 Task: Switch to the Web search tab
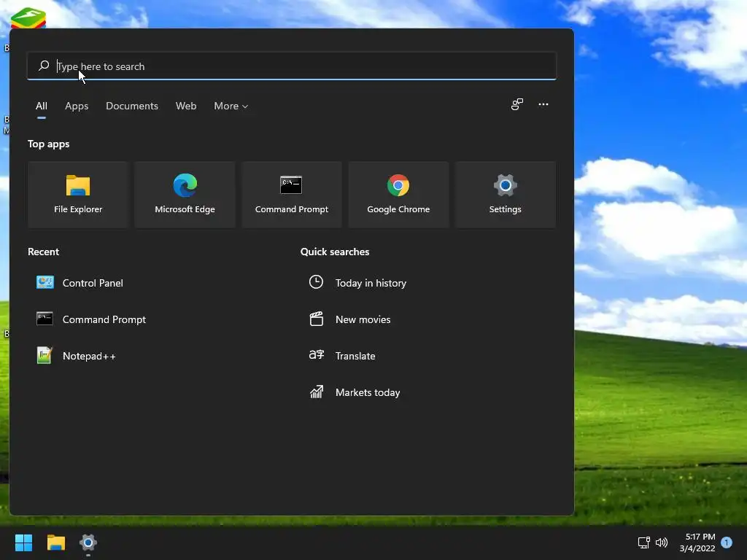click(x=186, y=106)
